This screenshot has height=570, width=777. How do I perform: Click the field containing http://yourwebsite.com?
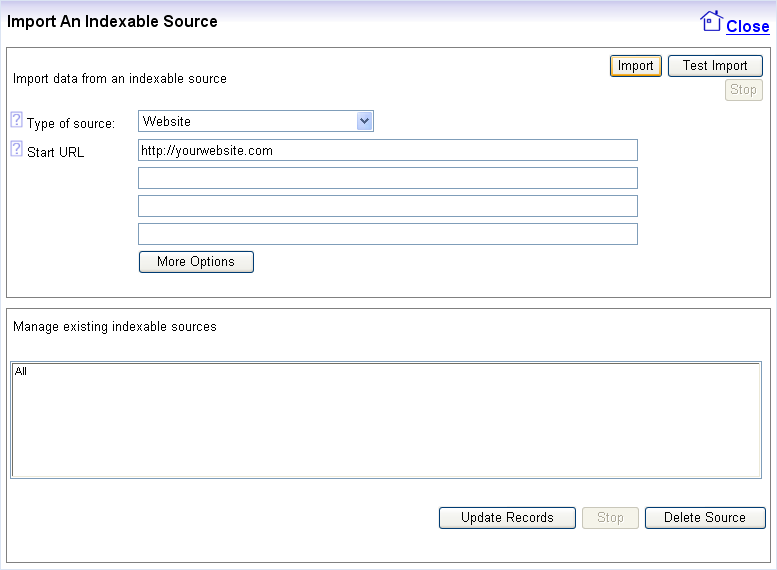[387, 150]
